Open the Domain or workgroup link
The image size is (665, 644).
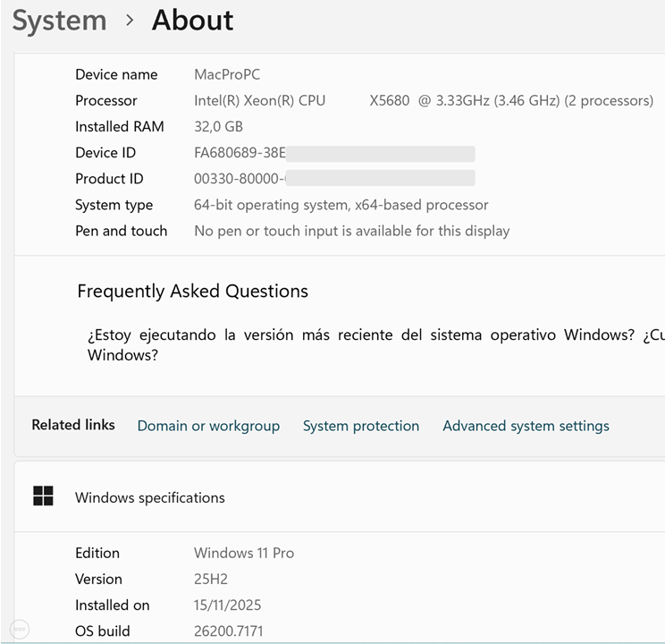[x=208, y=426]
